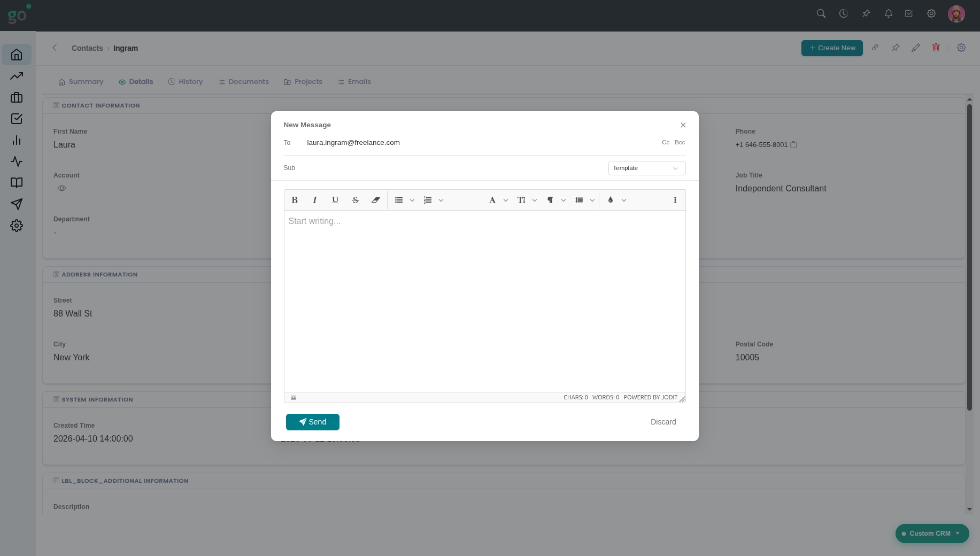The height and width of the screenshot is (556, 980).
Task: Open font size dropdown arrow
Action: [535, 200]
